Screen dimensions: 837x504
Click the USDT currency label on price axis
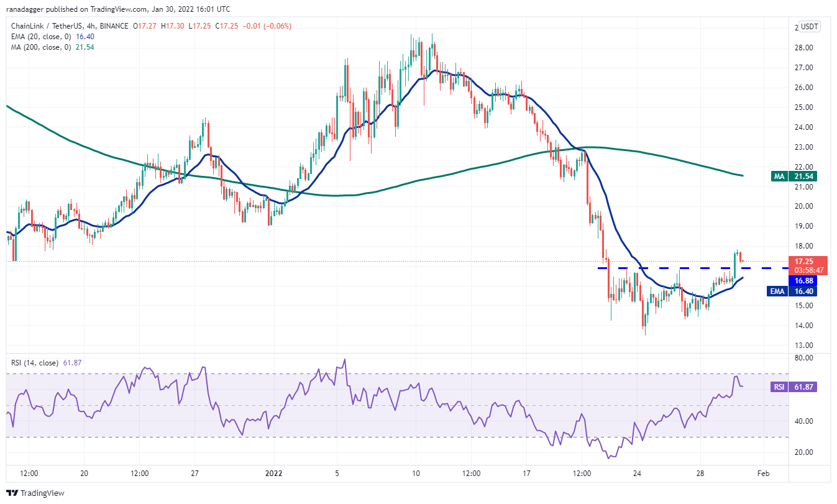[x=809, y=27]
